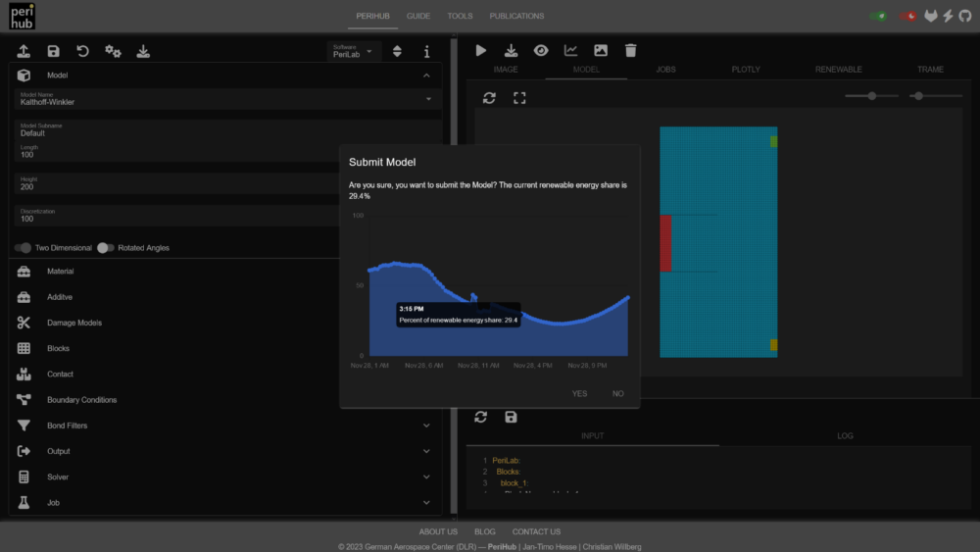The image size is (980, 552).
Task: Open the GitHub icon link
Action: click(x=964, y=17)
